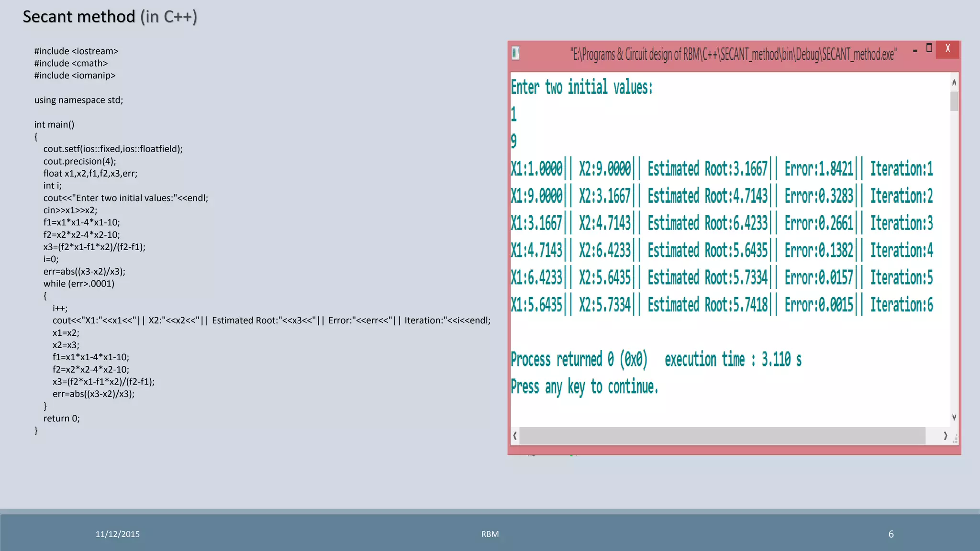
Task: Click 'Press any key to continue.' text
Action: [x=584, y=387]
